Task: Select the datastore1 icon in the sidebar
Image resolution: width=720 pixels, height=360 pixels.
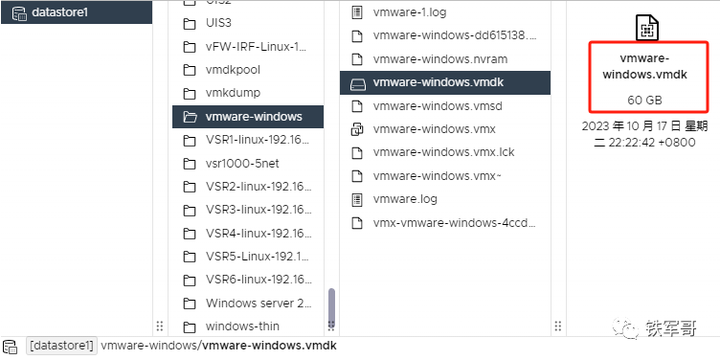Action: [19, 13]
